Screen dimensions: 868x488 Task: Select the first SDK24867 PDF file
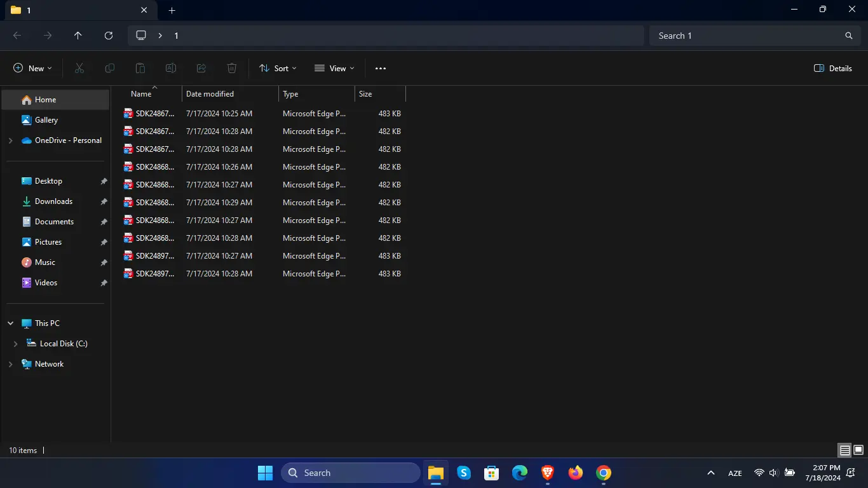click(263, 114)
